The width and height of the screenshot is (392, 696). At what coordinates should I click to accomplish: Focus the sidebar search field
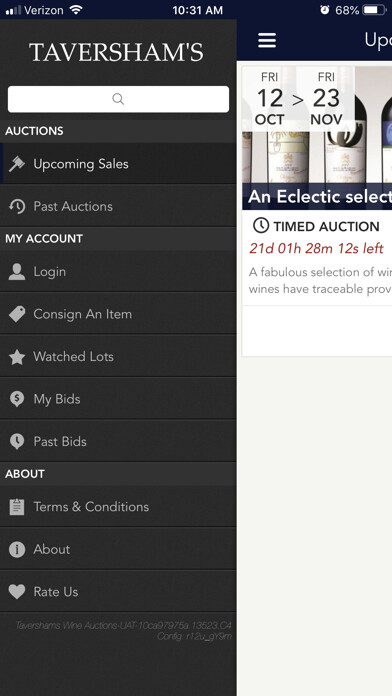click(119, 99)
